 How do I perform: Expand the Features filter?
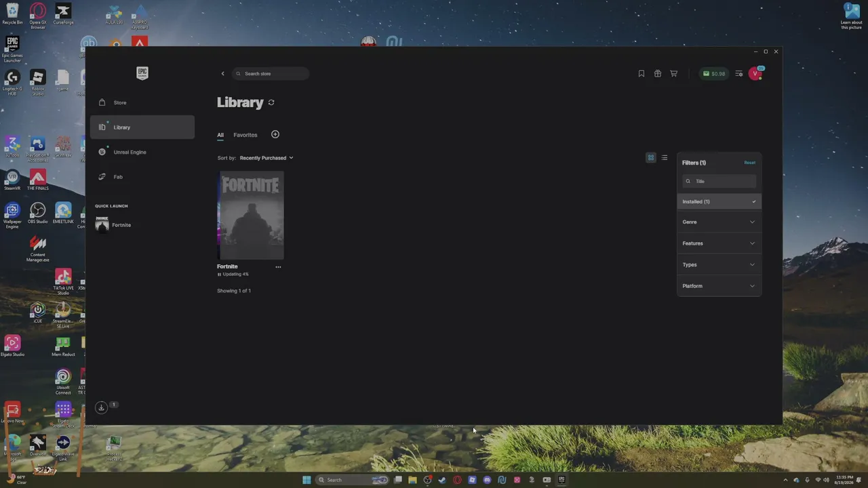coord(719,243)
